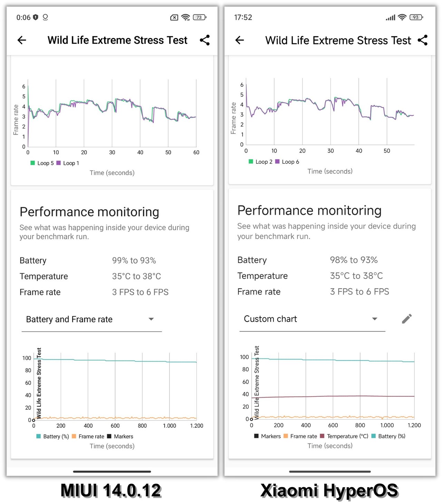The height and width of the screenshot is (504, 442).
Task: Tap back arrow in Xiaomi HyperOS screenshot
Action: coord(240,40)
